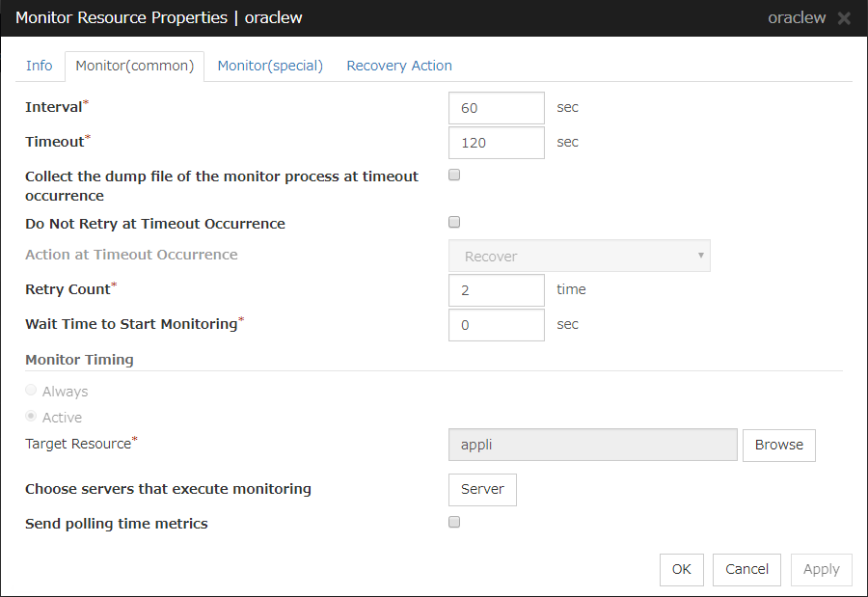Click the Retry Count field

497,290
